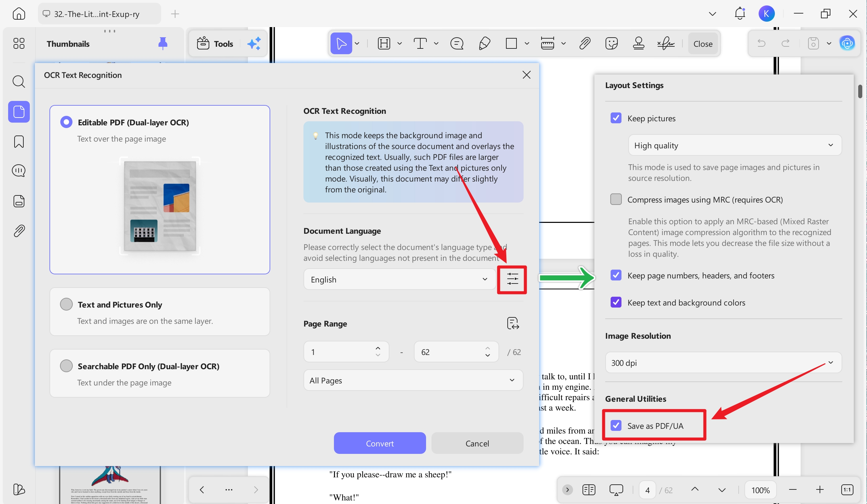
Task: Select the Measure ruler tool
Action: 547,44
